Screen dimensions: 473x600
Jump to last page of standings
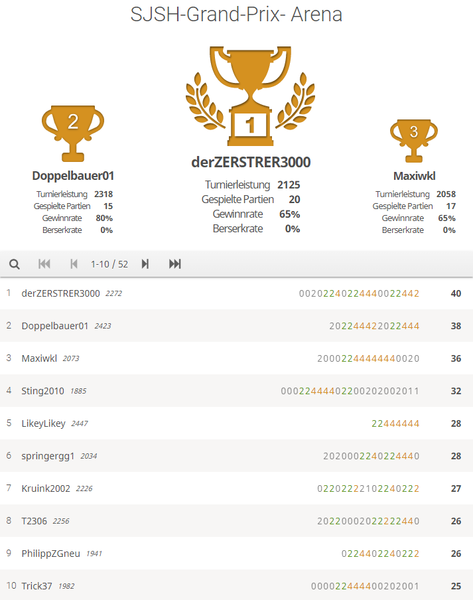pyautogui.click(x=175, y=264)
